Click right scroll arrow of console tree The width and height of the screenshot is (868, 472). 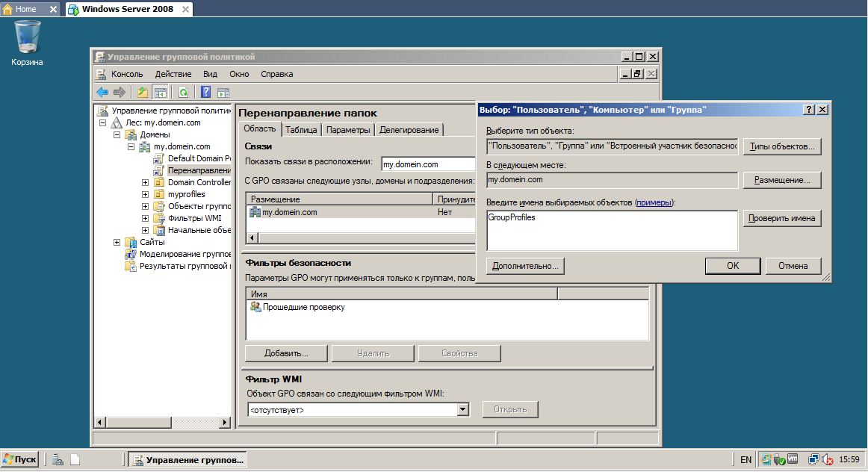[224, 422]
